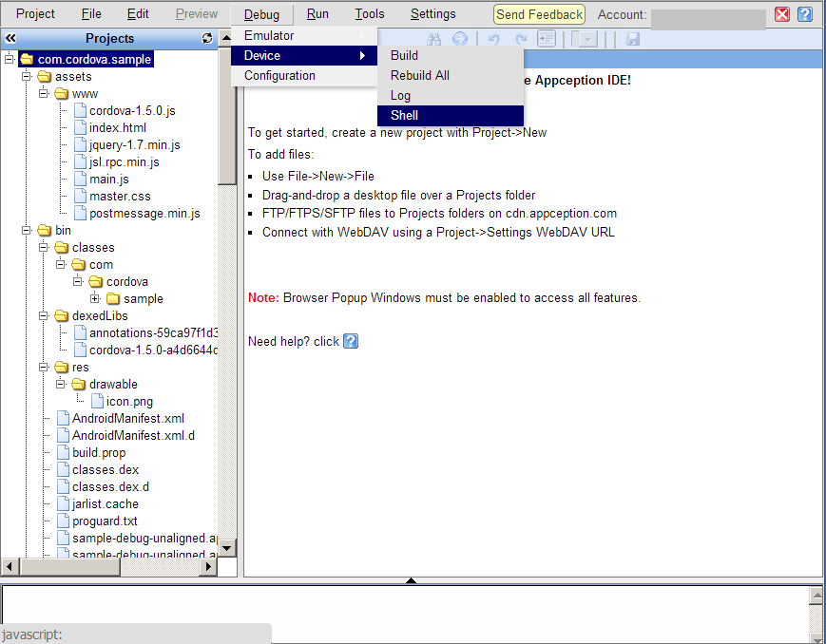The image size is (826, 644).
Task: Click the undo toolbar icon
Action: 493,40
